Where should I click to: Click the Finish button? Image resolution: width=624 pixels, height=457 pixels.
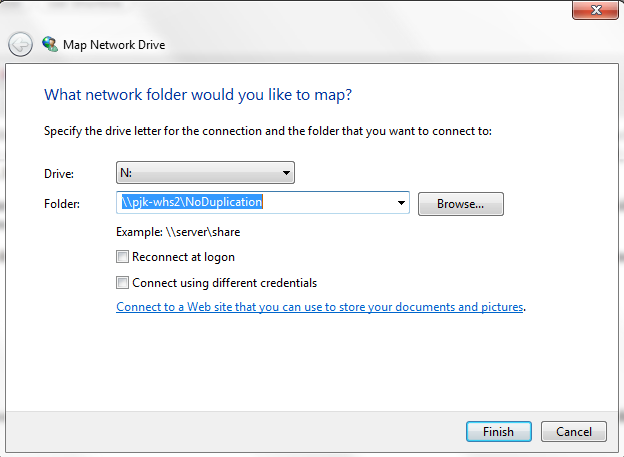498,432
